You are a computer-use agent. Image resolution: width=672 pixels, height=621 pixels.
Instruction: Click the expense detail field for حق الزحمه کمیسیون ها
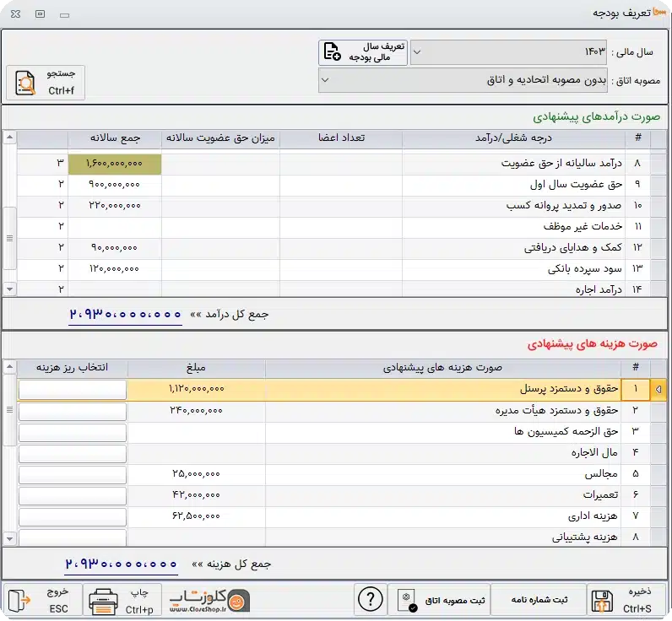tap(73, 432)
